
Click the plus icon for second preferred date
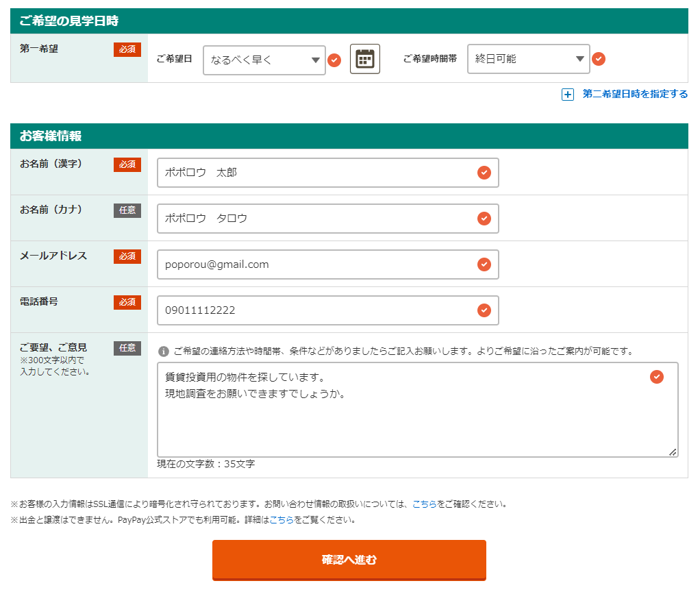pyautogui.click(x=567, y=95)
